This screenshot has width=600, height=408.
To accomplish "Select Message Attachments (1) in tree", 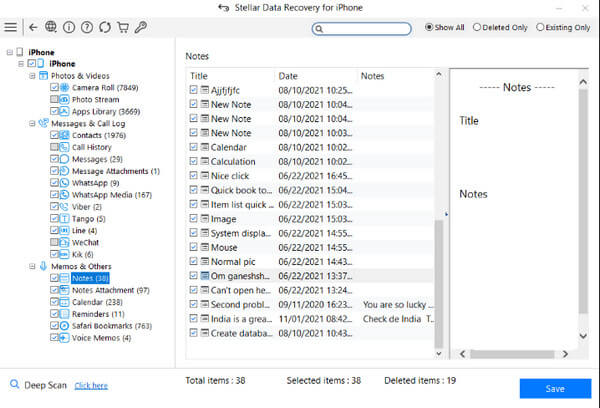I will coord(116,171).
